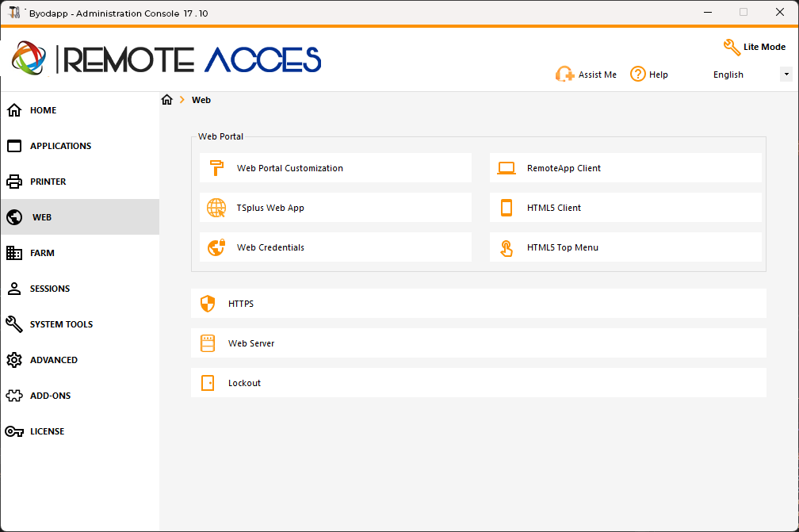Click the Help question mark icon
The height and width of the screenshot is (532, 799).
click(638, 74)
